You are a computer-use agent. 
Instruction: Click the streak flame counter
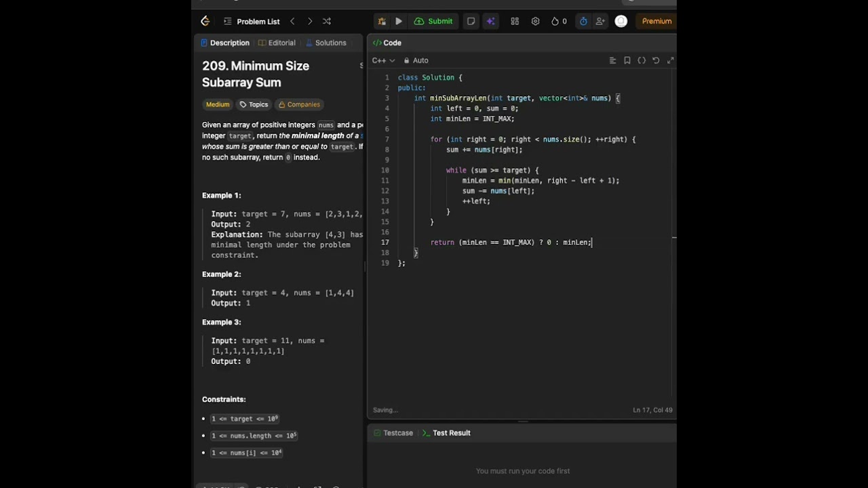coord(559,21)
